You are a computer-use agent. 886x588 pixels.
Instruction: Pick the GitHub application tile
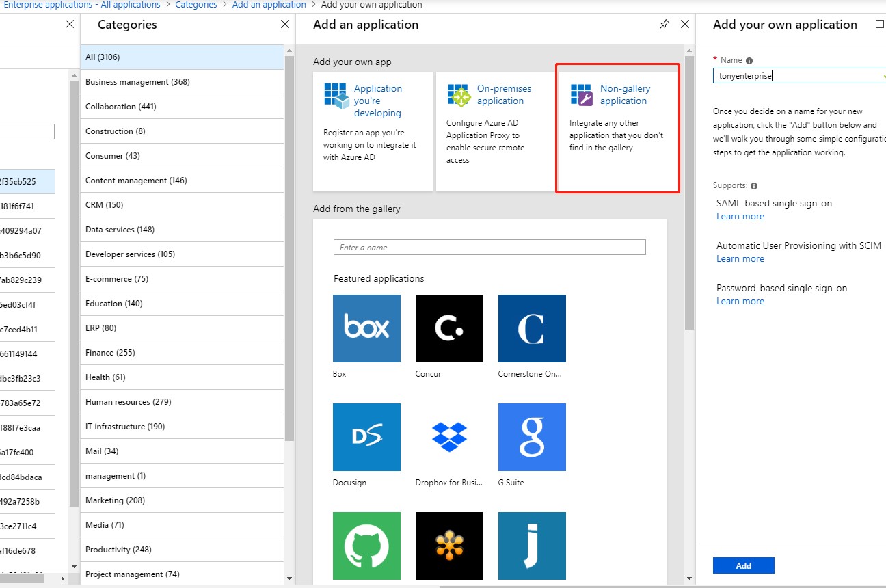pyautogui.click(x=366, y=546)
